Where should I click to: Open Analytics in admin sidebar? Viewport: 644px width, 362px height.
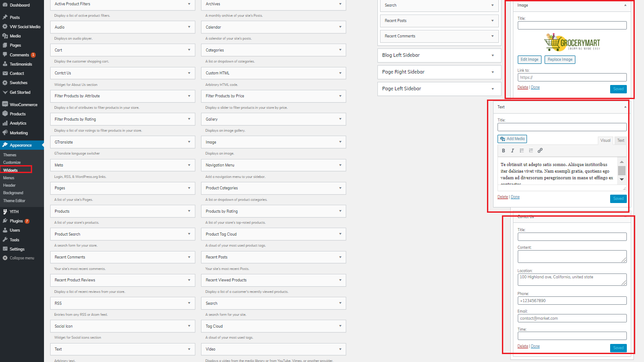[18, 123]
